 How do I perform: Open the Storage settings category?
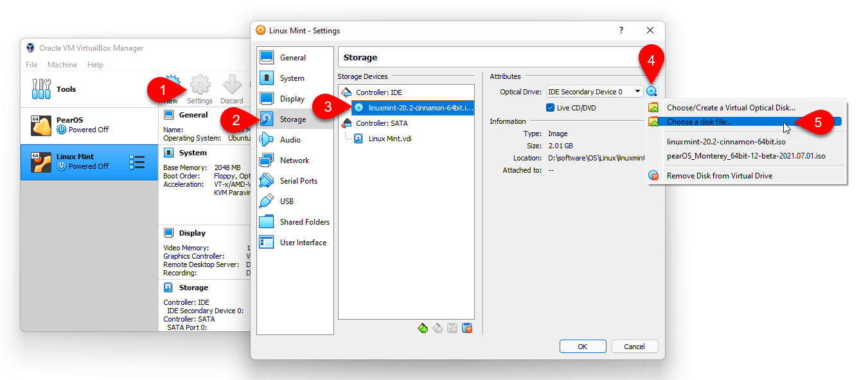tap(295, 119)
